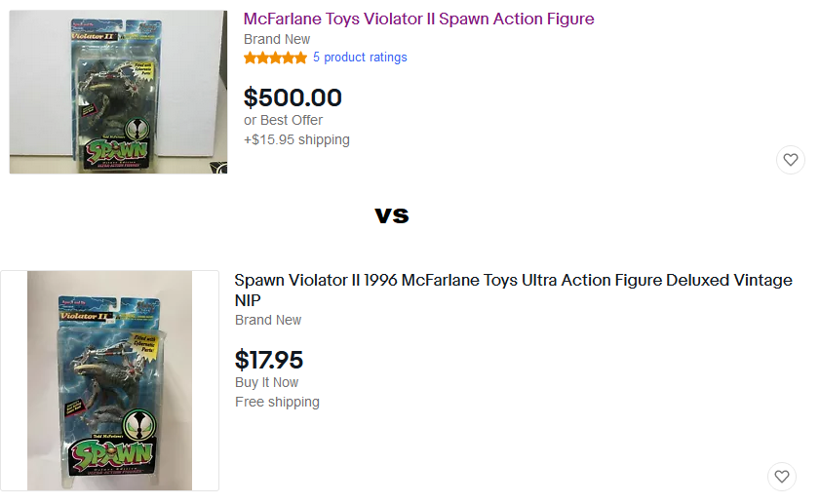View the "5 product ratings" link

click(x=360, y=58)
